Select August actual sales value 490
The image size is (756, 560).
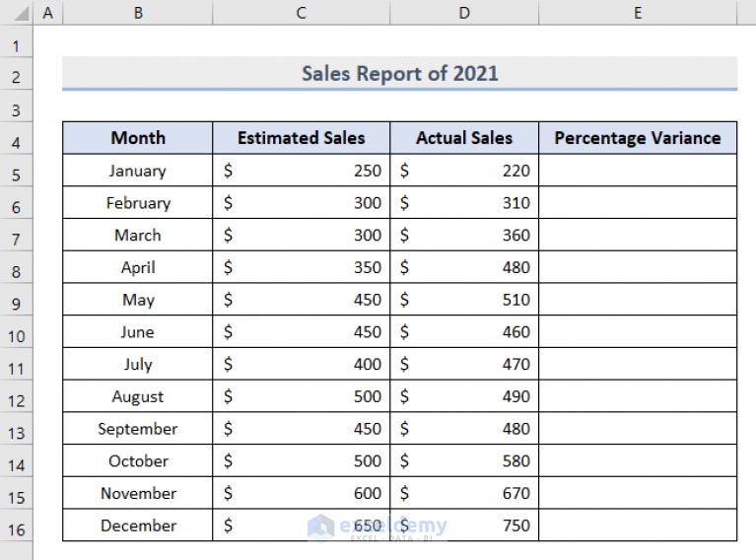pos(464,396)
